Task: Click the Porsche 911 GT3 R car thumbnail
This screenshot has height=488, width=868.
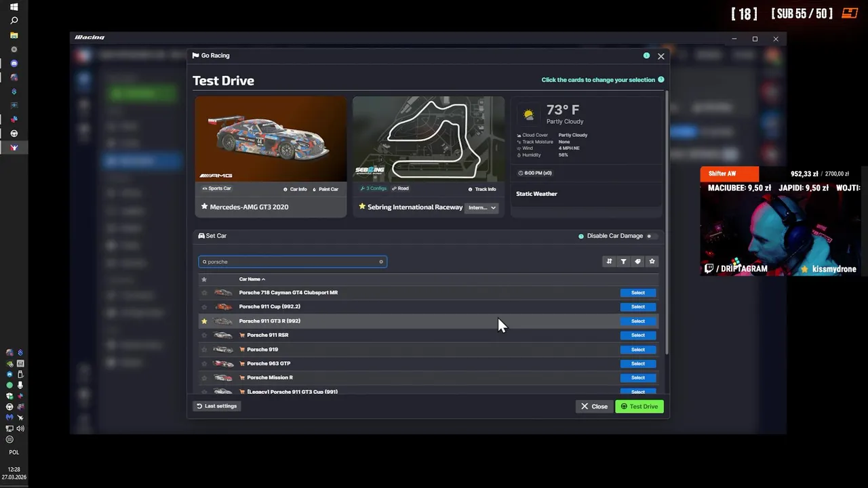Action: 223,321
